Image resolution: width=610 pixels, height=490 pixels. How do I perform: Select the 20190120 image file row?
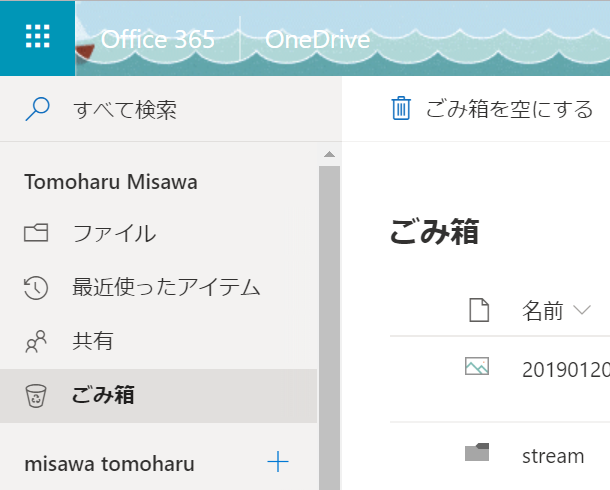tap(500, 379)
